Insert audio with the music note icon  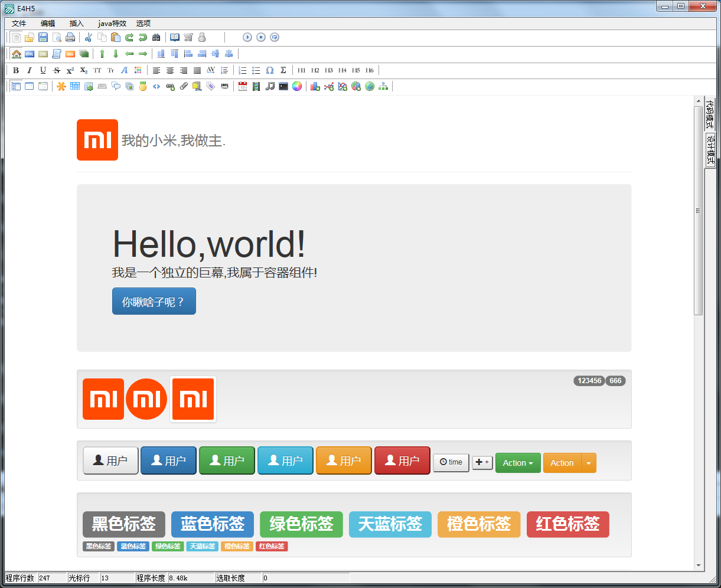(x=270, y=86)
